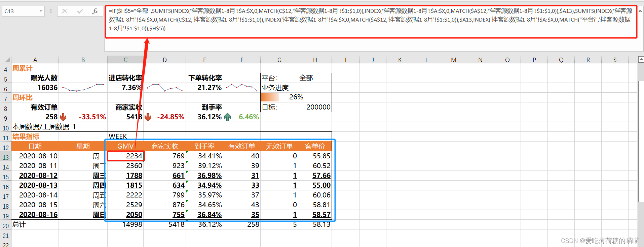
Task: Select column A header
Action: click(35, 60)
